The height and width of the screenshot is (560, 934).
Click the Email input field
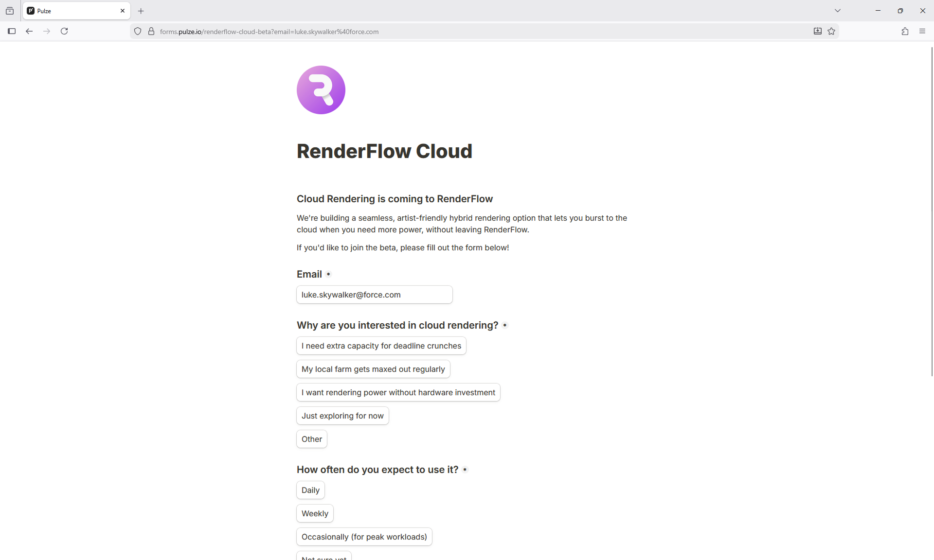coord(375,295)
